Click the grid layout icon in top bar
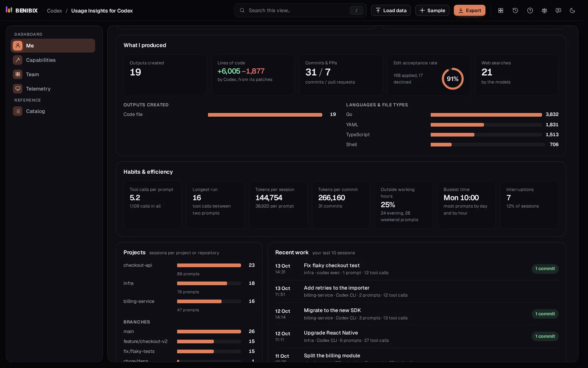The height and width of the screenshot is (368, 588). pos(501,11)
